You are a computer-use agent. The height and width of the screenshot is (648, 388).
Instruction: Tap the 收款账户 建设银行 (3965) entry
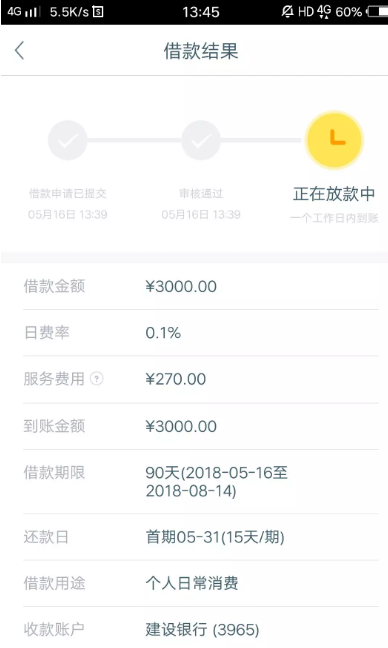pos(201,629)
